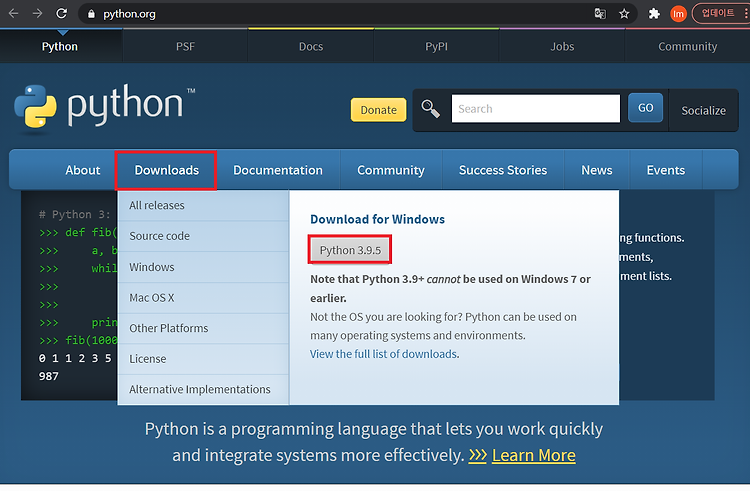Open the extensions puzzle icon

[x=654, y=14]
